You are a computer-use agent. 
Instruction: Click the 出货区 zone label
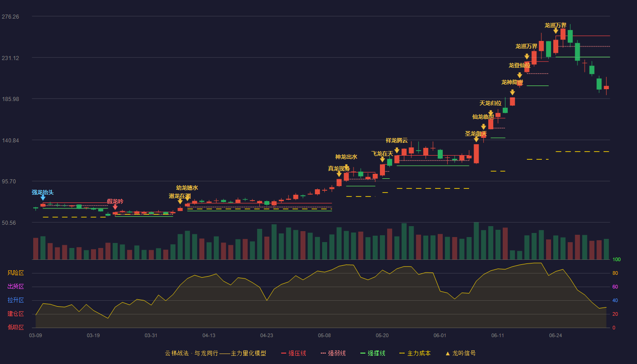[16, 287]
